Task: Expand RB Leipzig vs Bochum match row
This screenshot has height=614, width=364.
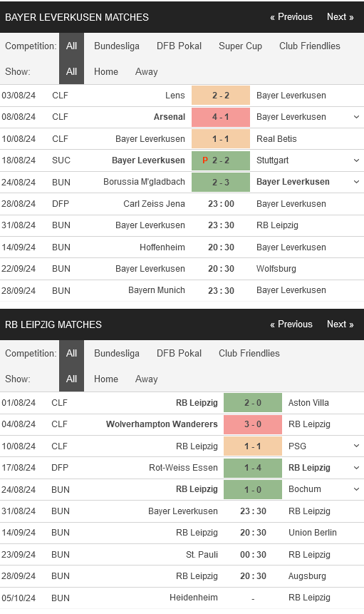Action: pyautogui.click(x=356, y=489)
